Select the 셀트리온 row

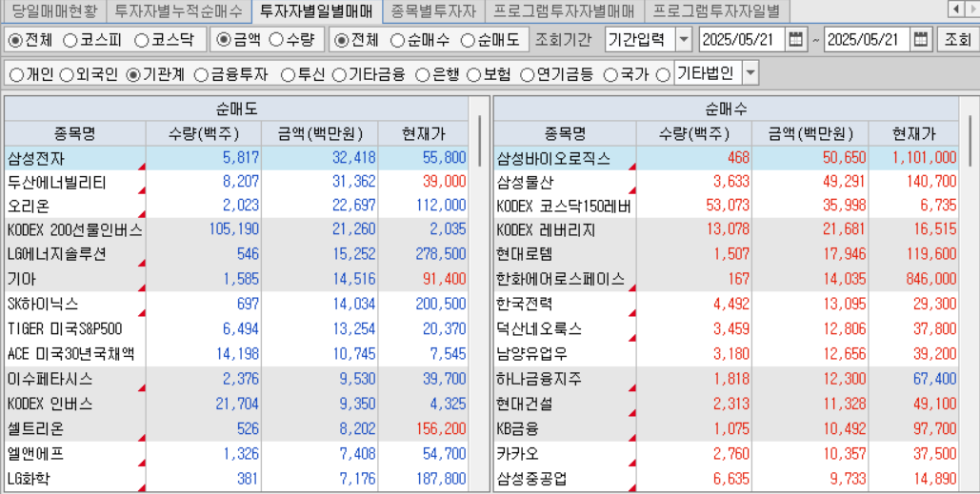point(236,429)
